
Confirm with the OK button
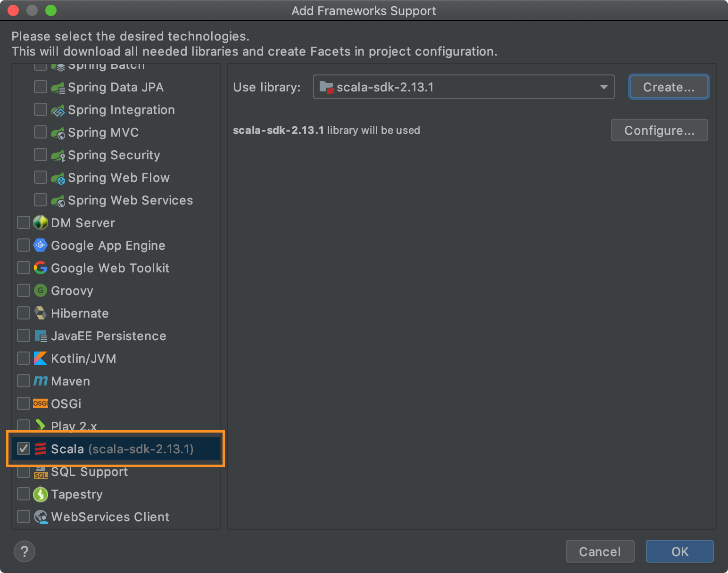coord(680,551)
